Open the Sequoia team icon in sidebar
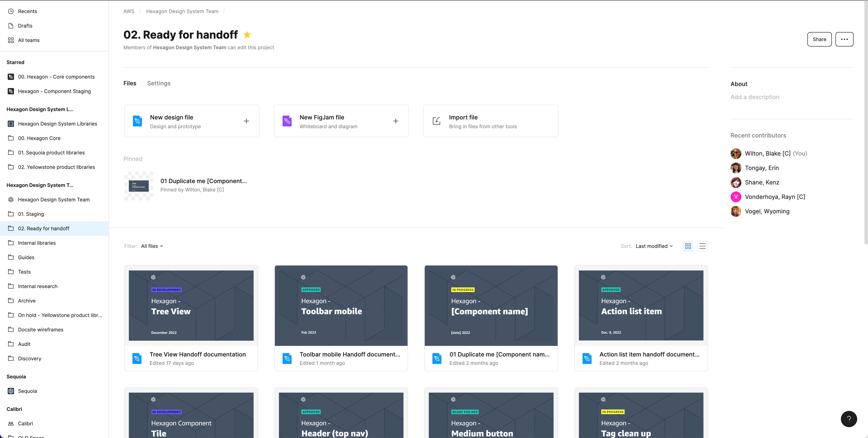This screenshot has width=868, height=438. click(11, 391)
